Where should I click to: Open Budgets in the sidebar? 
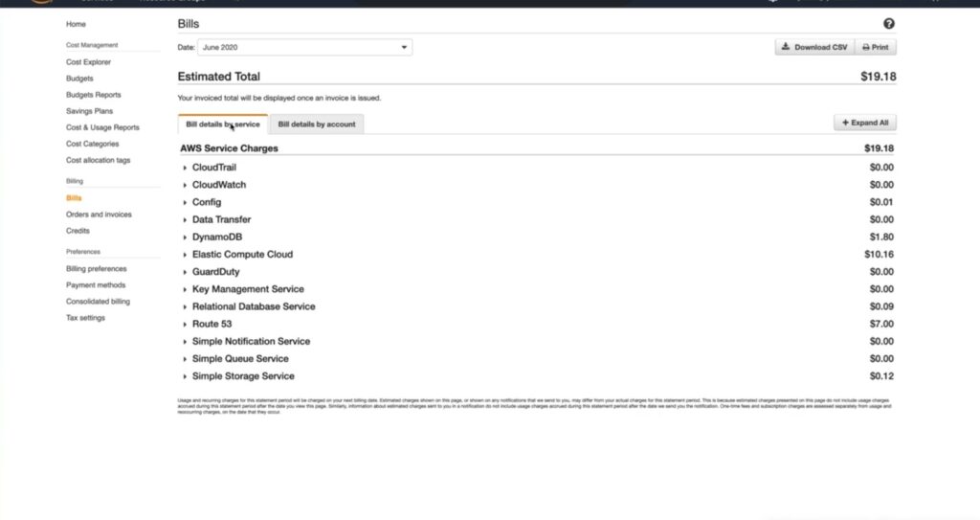click(79, 79)
